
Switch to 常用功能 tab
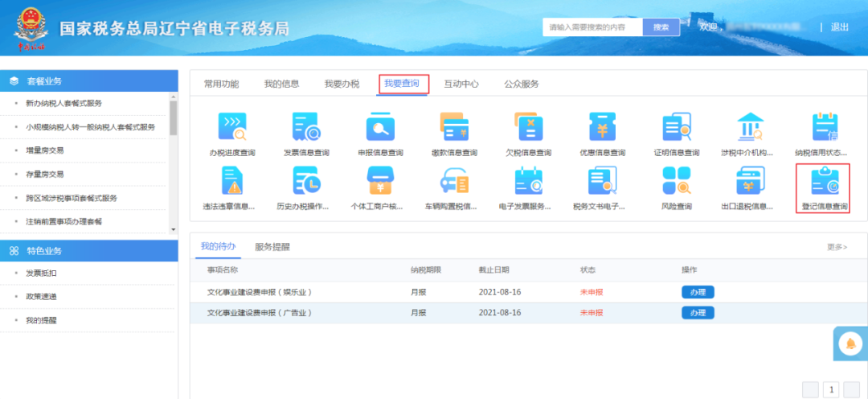[x=222, y=84]
